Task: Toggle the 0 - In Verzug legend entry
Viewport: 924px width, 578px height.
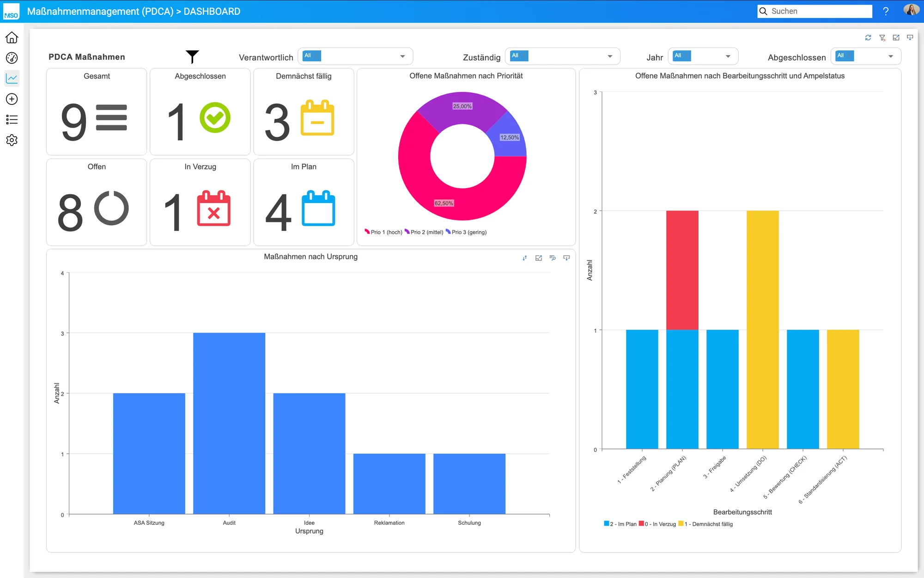Action: pos(657,524)
